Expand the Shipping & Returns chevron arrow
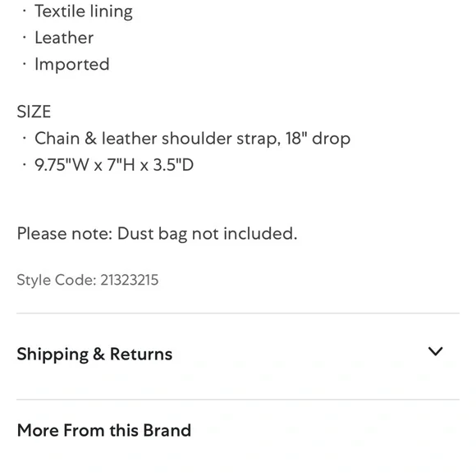This screenshot has height=476, width=476. 435,351
